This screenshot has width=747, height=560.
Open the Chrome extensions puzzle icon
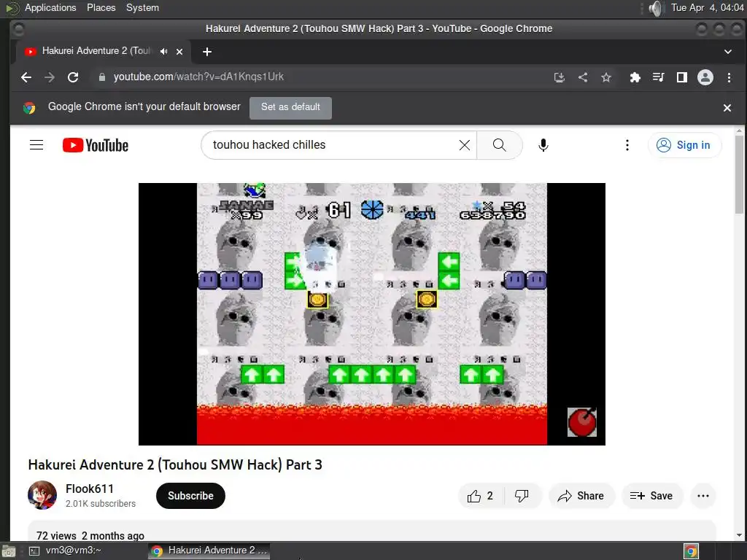pos(635,77)
